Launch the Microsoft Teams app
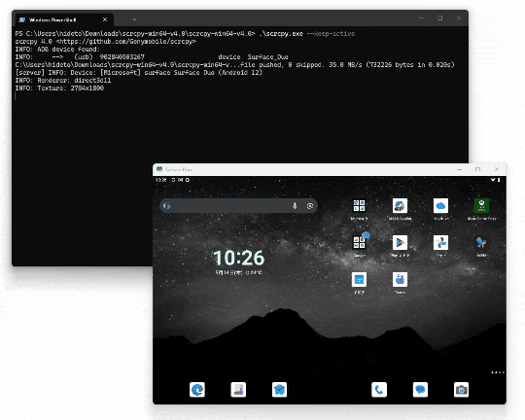The image size is (525, 420). tap(400, 279)
